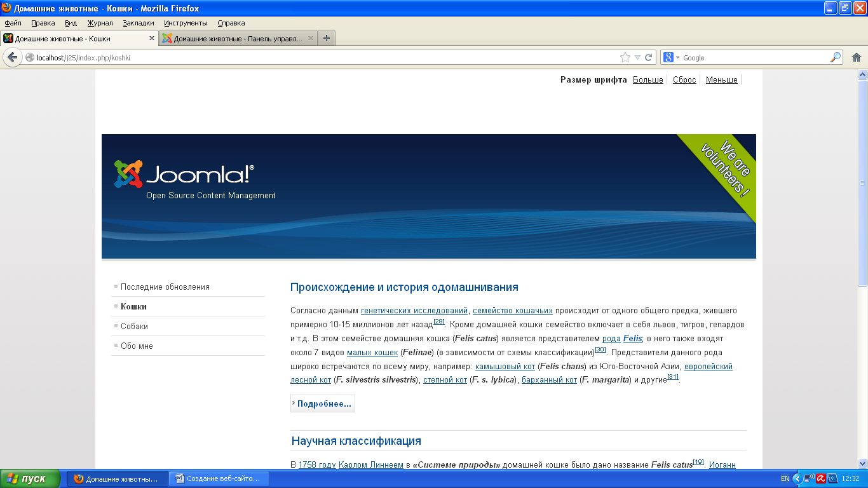
Task: Click the site identity globe icon
Action: [x=29, y=57]
